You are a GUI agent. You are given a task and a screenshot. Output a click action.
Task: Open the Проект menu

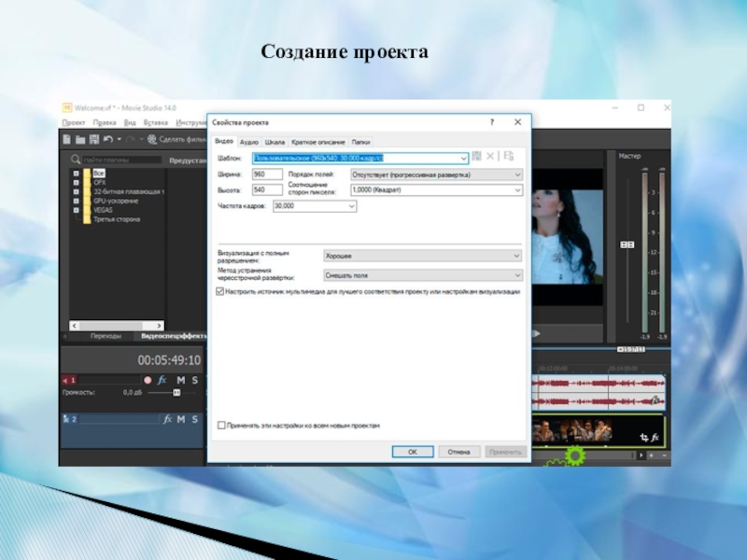[74, 122]
